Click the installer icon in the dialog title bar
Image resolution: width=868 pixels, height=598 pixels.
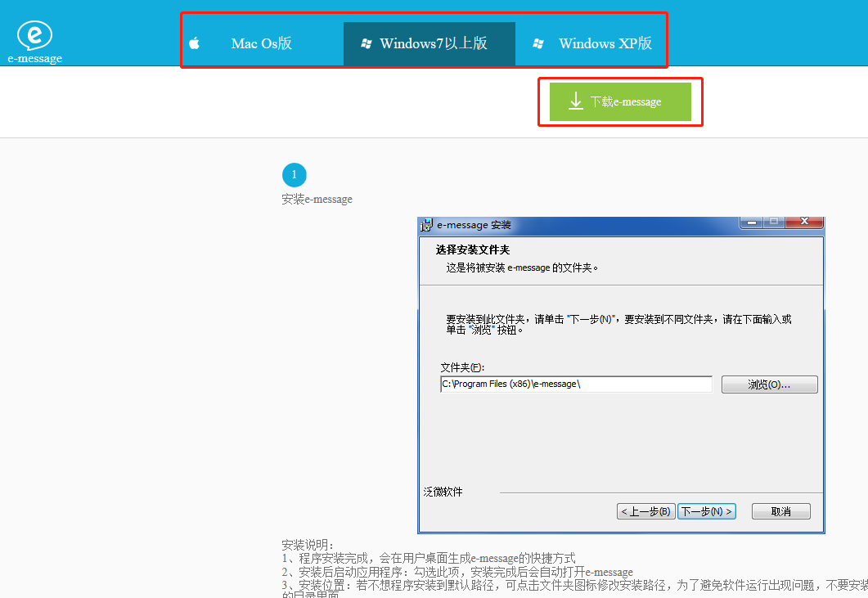click(426, 225)
